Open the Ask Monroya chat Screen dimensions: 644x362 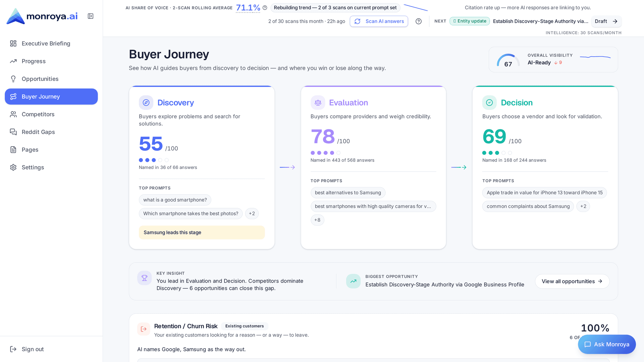click(607, 344)
